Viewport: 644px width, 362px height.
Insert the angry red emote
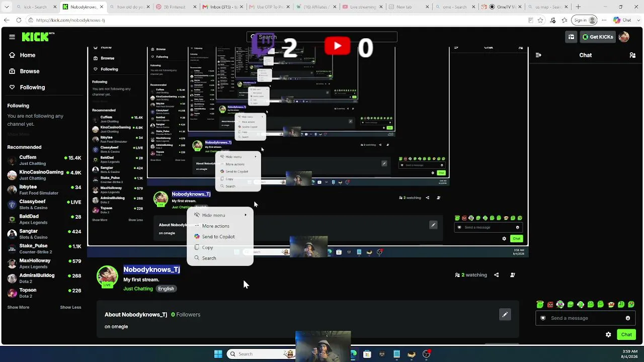[550, 305]
